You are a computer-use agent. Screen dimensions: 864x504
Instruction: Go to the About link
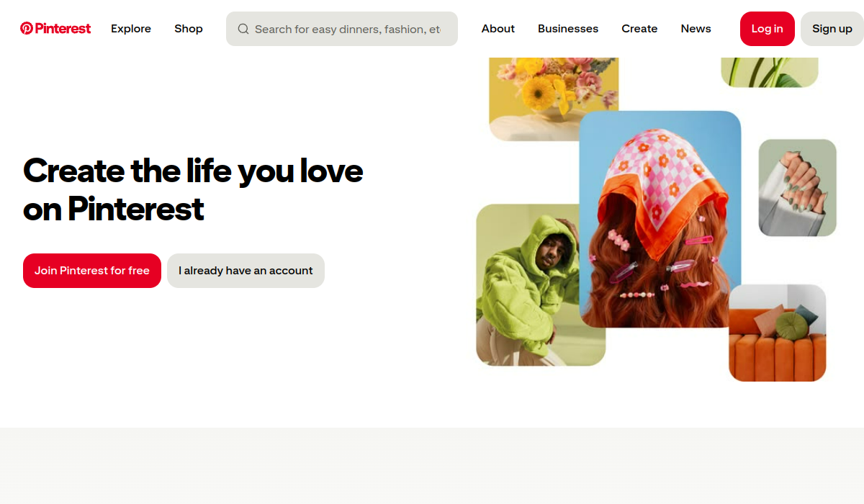point(498,29)
